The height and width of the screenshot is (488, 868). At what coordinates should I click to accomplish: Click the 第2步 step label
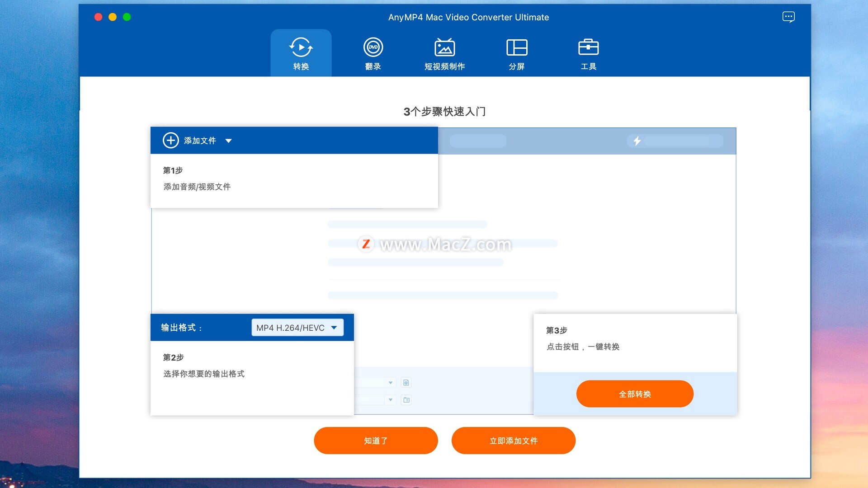pyautogui.click(x=173, y=357)
